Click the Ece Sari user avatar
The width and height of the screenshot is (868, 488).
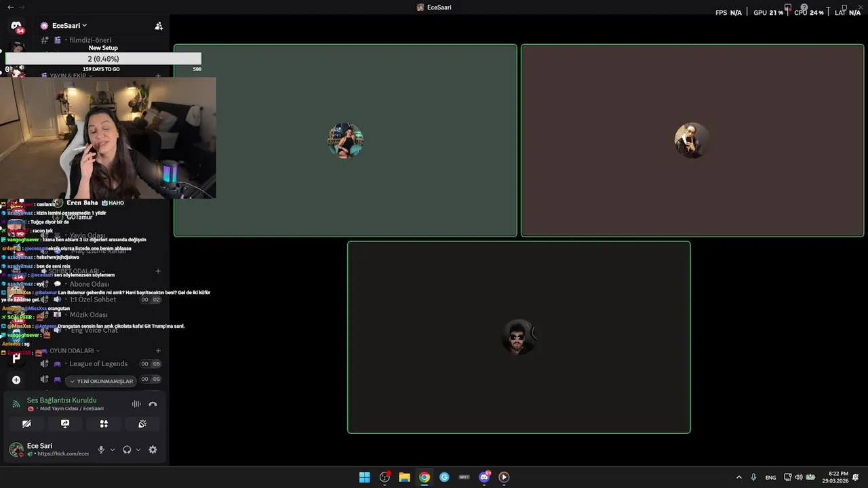pos(16,449)
